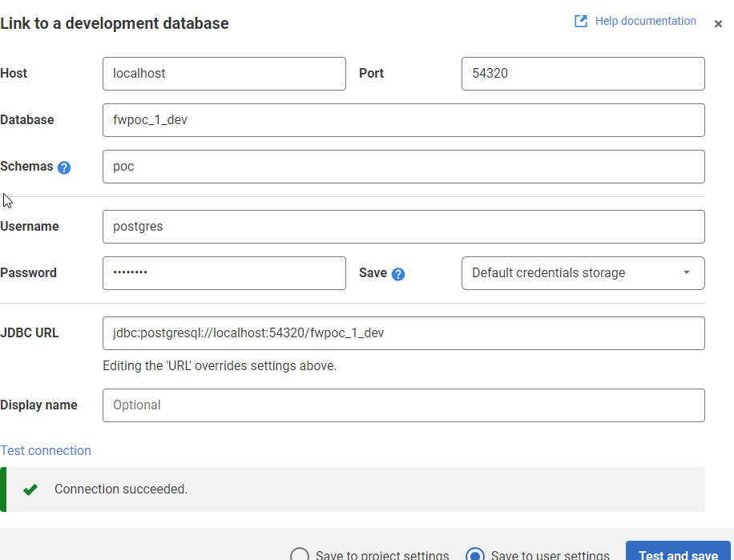Click the dropdown arrow on the credentials storage selector
This screenshot has width=734, height=560.
click(x=687, y=273)
